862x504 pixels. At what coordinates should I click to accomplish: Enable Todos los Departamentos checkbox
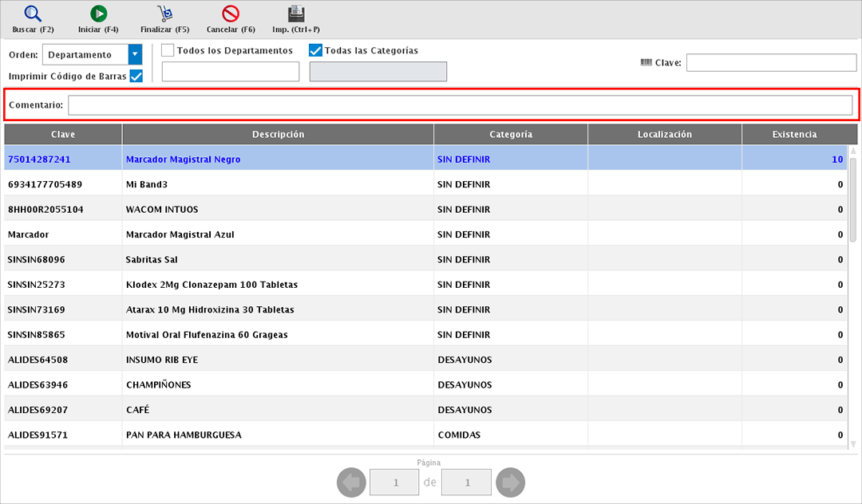(x=168, y=50)
